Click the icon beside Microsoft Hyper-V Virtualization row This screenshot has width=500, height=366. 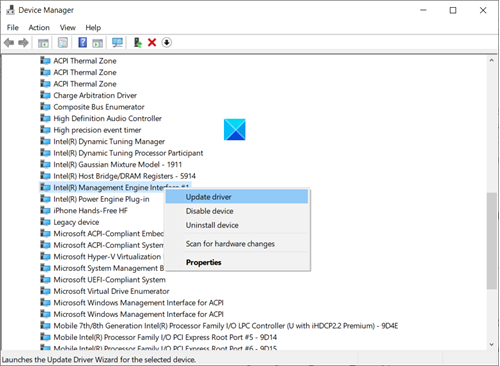45,257
